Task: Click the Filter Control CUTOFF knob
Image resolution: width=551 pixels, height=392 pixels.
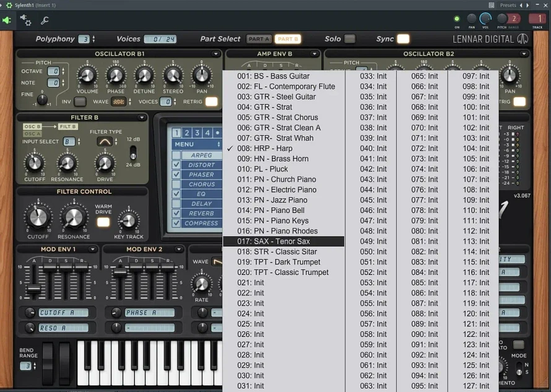Action: pyautogui.click(x=38, y=217)
